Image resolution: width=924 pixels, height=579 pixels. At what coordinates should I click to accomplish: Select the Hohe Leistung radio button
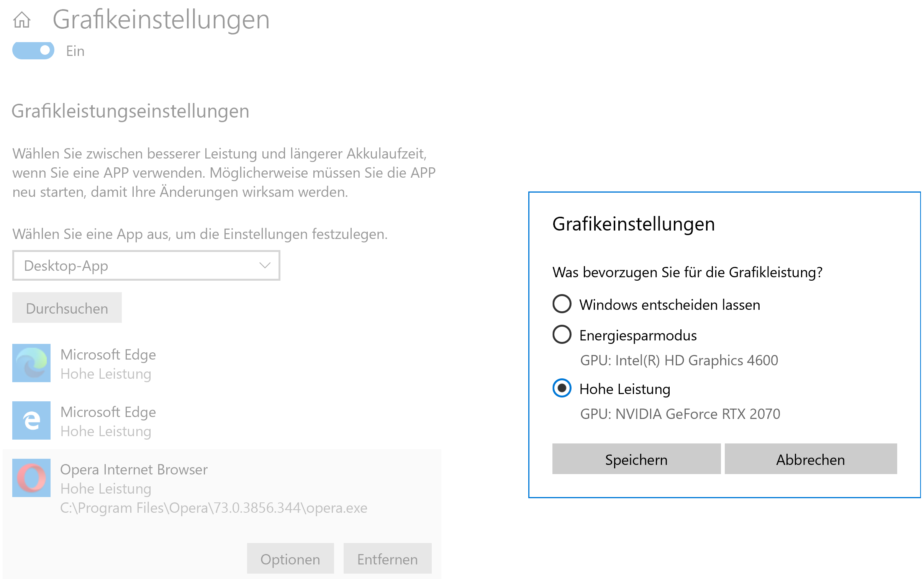[x=562, y=388]
